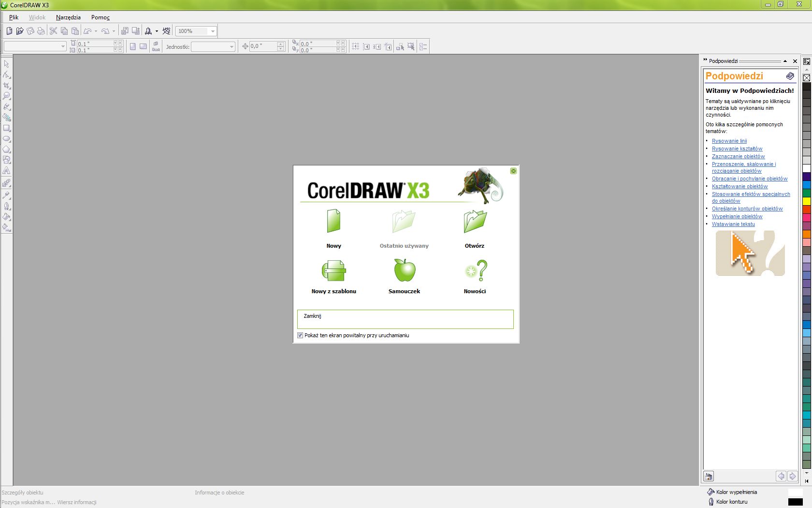Viewport: 812px width, 508px height.
Task: Increase the nudge offset stepper value
Action: tap(281, 44)
